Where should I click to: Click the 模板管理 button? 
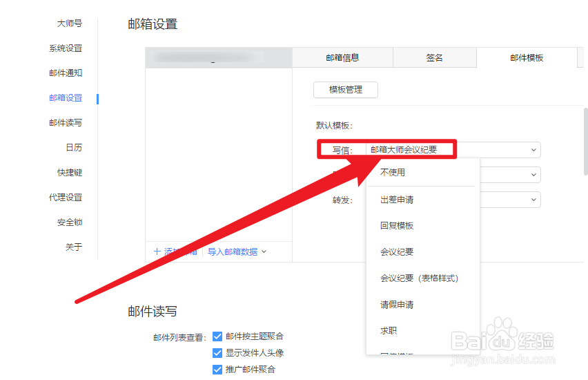345,90
